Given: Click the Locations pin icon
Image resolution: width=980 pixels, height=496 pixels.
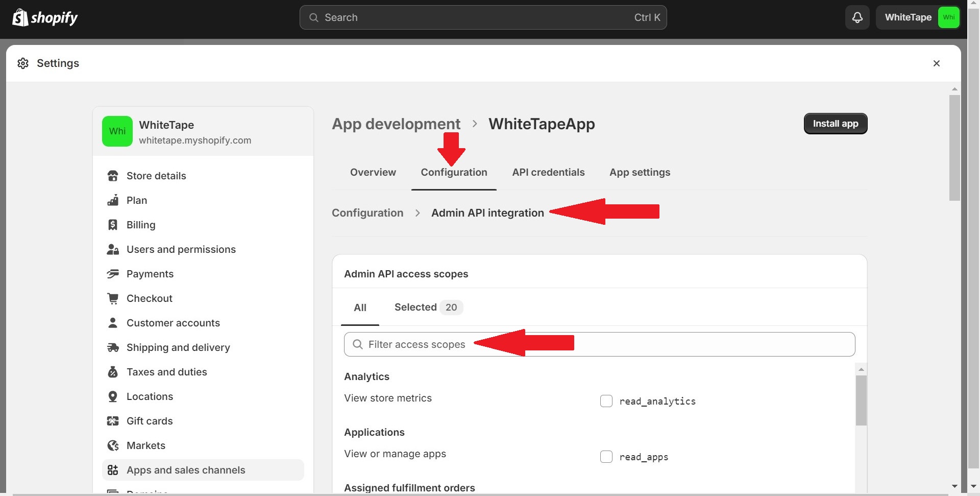Looking at the screenshot, I should (x=113, y=396).
